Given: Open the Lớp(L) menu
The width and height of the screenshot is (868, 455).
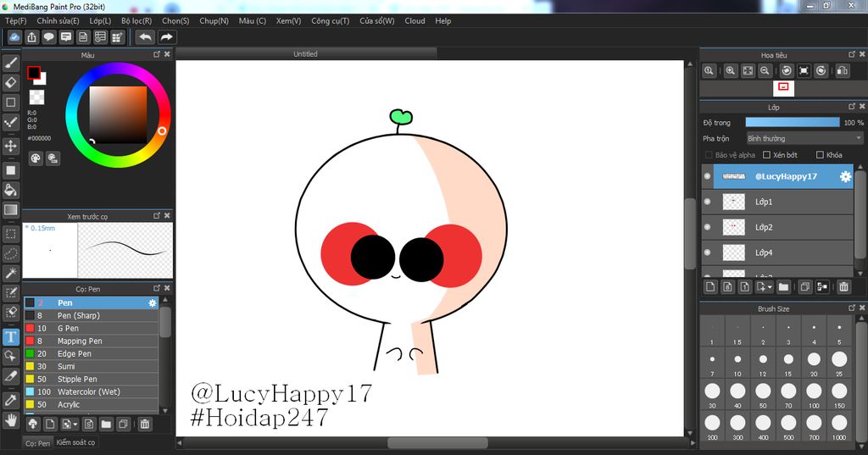Looking at the screenshot, I should (100, 21).
